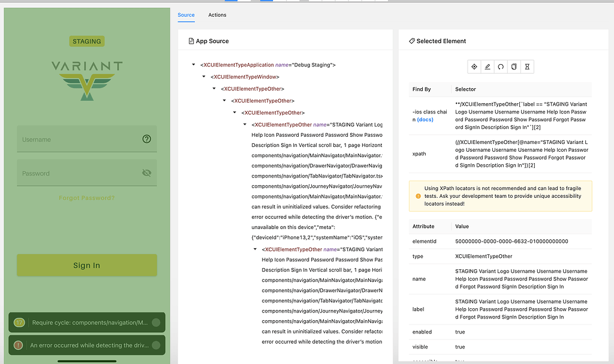The height and width of the screenshot is (364, 614).
Task: Click the help icon beside the Username field
Action: point(146,139)
